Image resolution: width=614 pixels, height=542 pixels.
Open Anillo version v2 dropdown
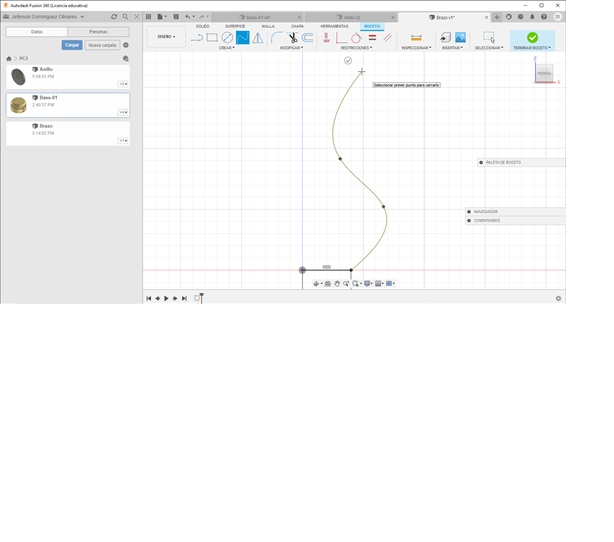[123, 84]
